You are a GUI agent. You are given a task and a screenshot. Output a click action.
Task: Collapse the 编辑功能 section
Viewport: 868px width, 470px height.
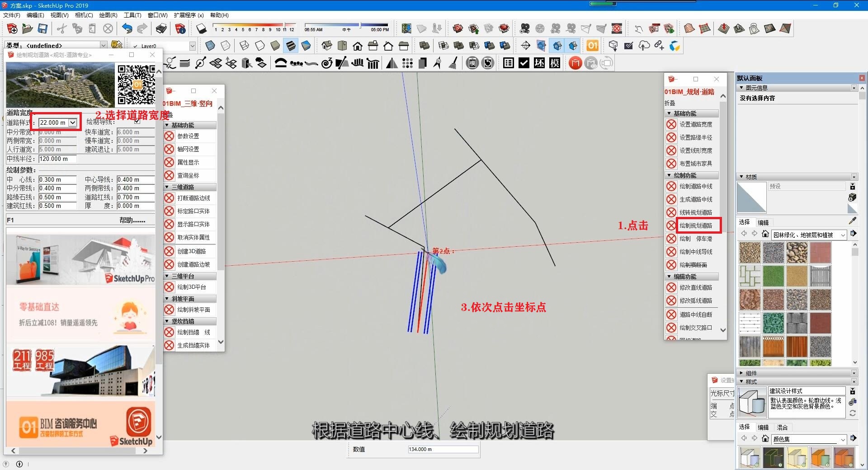click(x=669, y=277)
